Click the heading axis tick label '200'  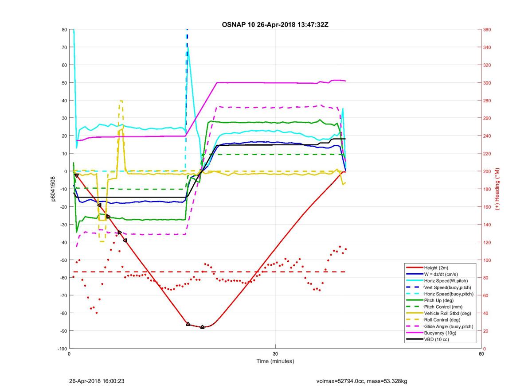tap(487, 171)
